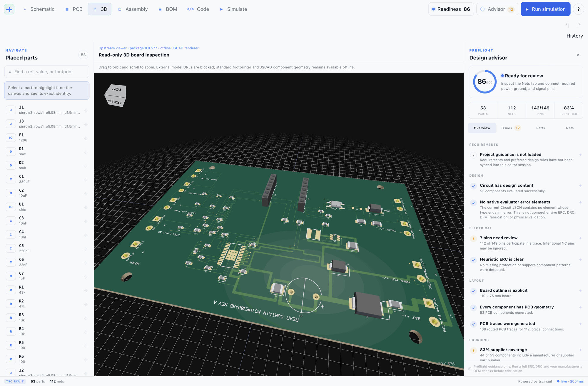The image size is (588, 386).
Task: Open History
Action: click(x=574, y=36)
